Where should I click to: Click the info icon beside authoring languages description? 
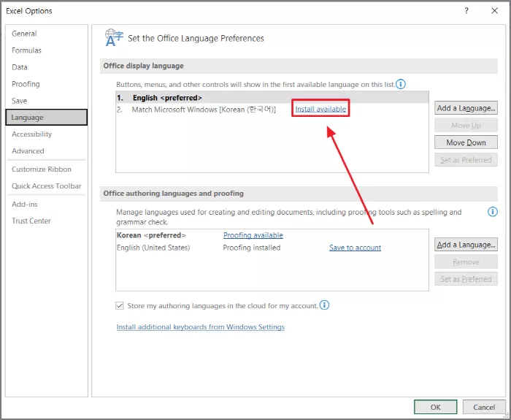[x=493, y=212]
